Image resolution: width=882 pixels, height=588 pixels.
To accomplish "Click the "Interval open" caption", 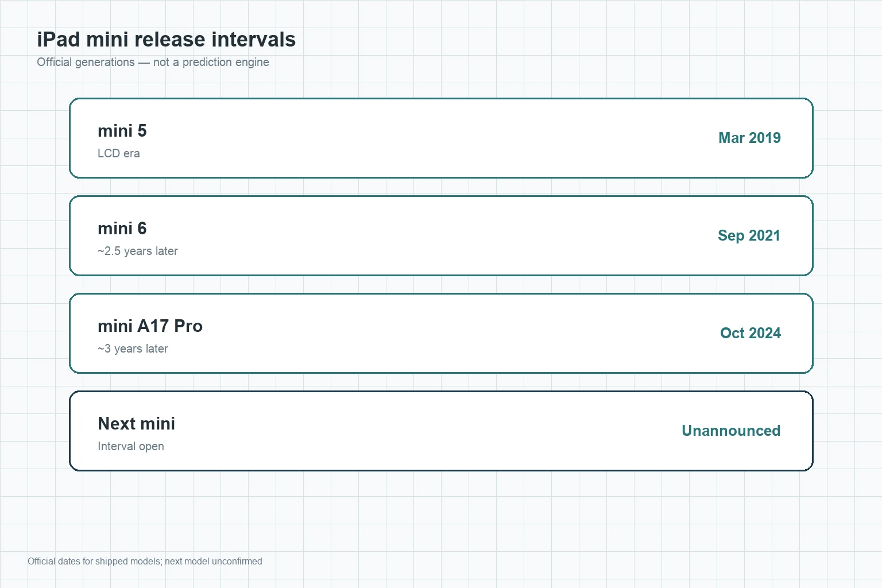I will pos(131,446).
